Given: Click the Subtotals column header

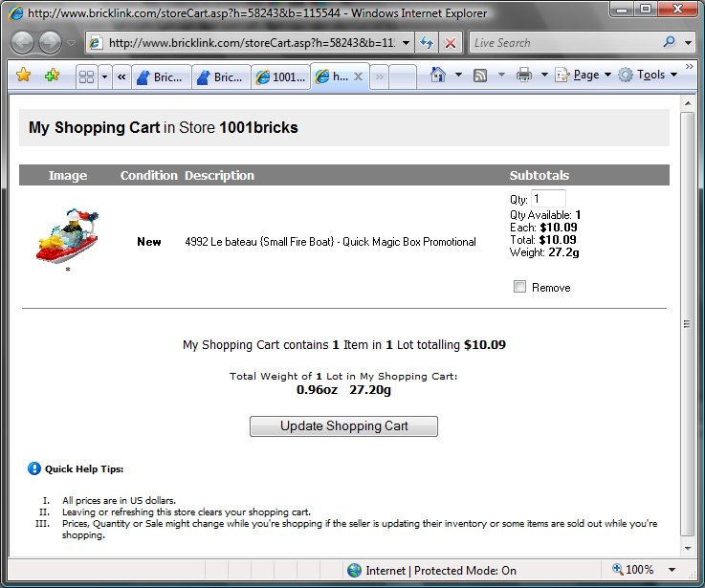Looking at the screenshot, I should [540, 175].
